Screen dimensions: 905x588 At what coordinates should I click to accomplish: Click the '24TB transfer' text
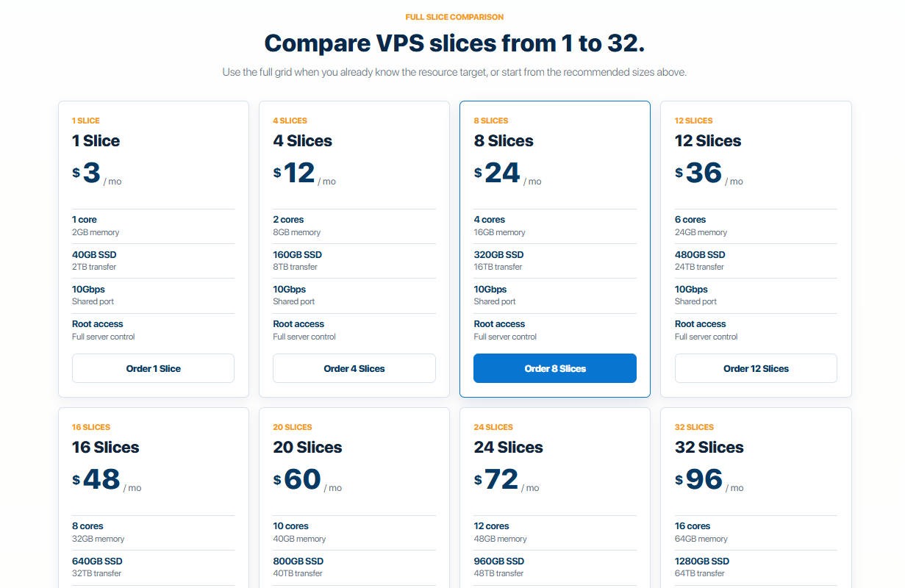click(699, 267)
